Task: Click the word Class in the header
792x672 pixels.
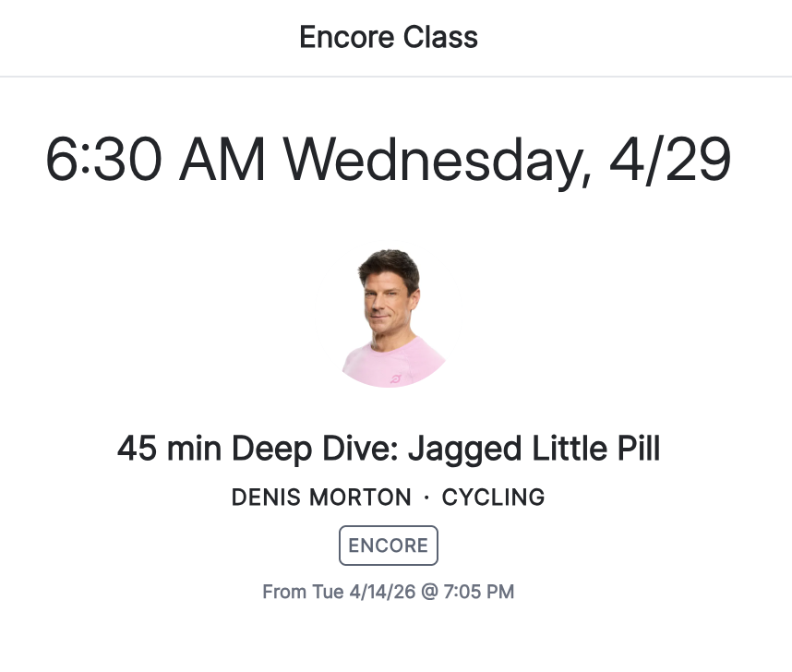Action: (444, 38)
